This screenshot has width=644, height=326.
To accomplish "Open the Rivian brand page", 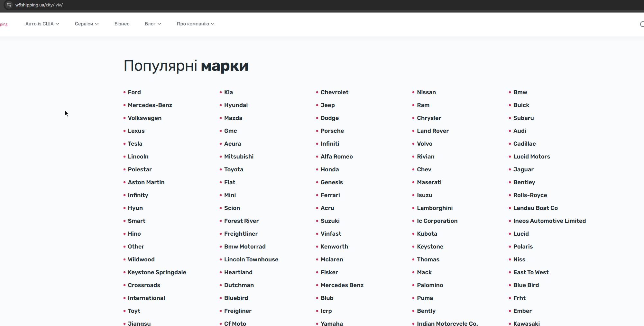I will tap(426, 157).
